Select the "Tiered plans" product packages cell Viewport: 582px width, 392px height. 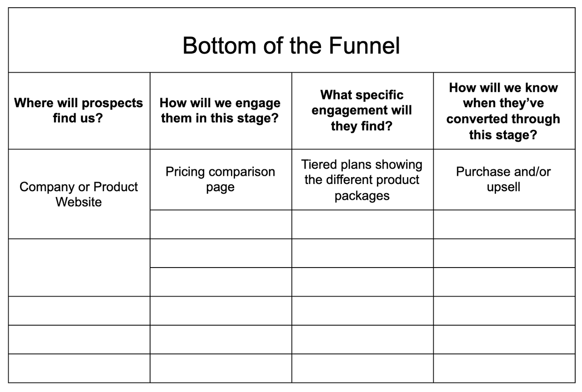point(362,179)
